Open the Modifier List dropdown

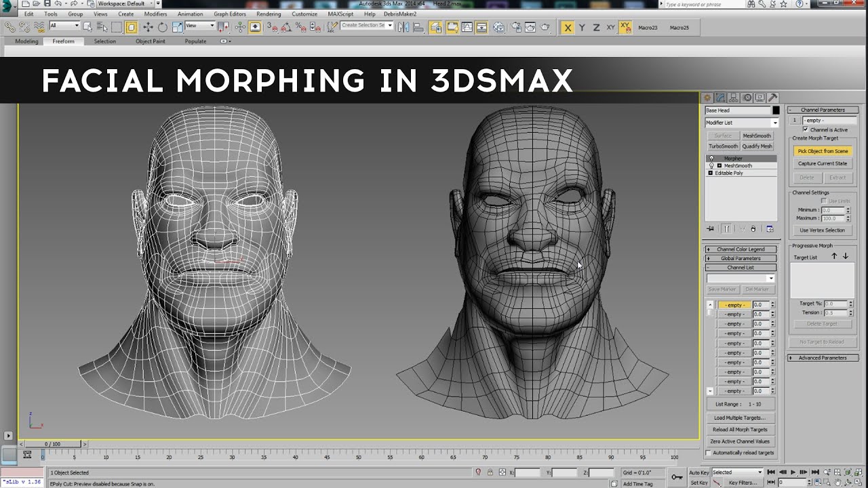(743, 123)
